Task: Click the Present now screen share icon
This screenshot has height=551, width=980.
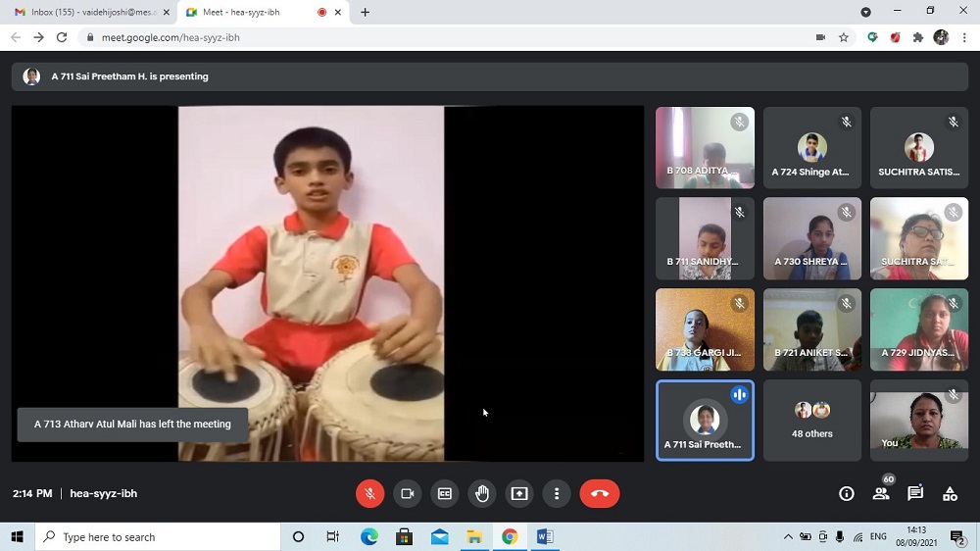Action: click(x=519, y=493)
